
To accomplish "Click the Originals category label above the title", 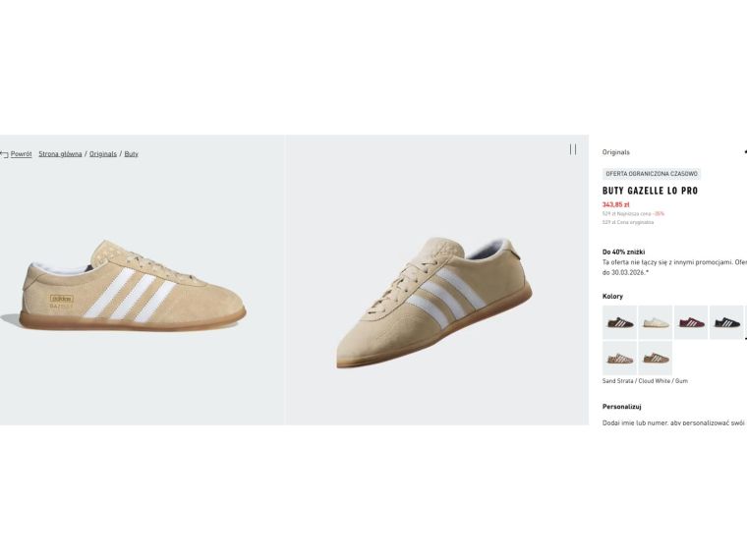I will pyautogui.click(x=616, y=152).
